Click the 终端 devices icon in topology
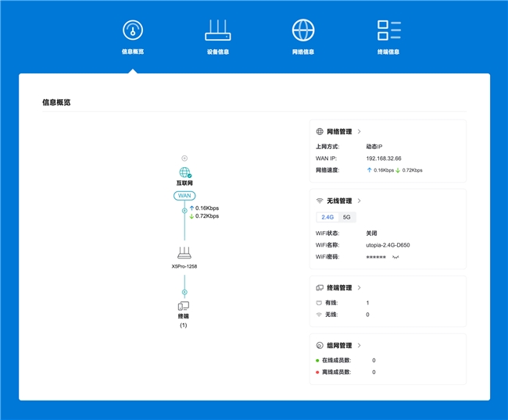Viewport: 508px width, 420px height. pyautogui.click(x=184, y=306)
